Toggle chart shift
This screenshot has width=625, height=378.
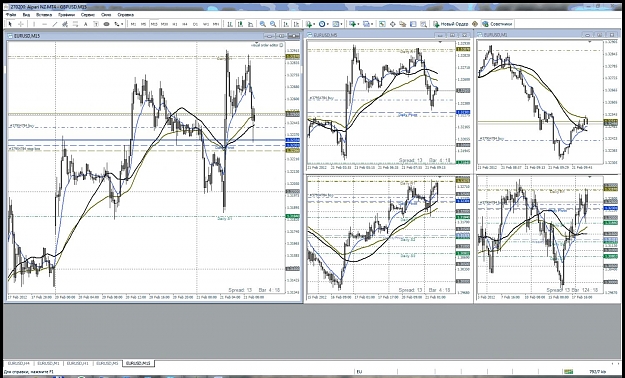click(296, 24)
